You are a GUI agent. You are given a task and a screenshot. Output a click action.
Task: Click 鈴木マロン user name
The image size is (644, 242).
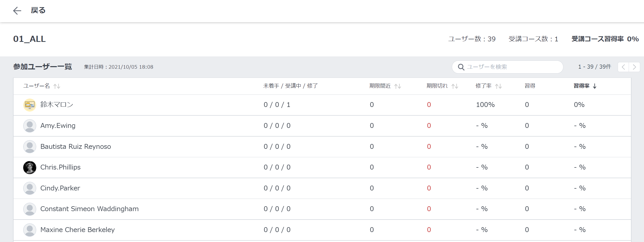[x=57, y=105]
